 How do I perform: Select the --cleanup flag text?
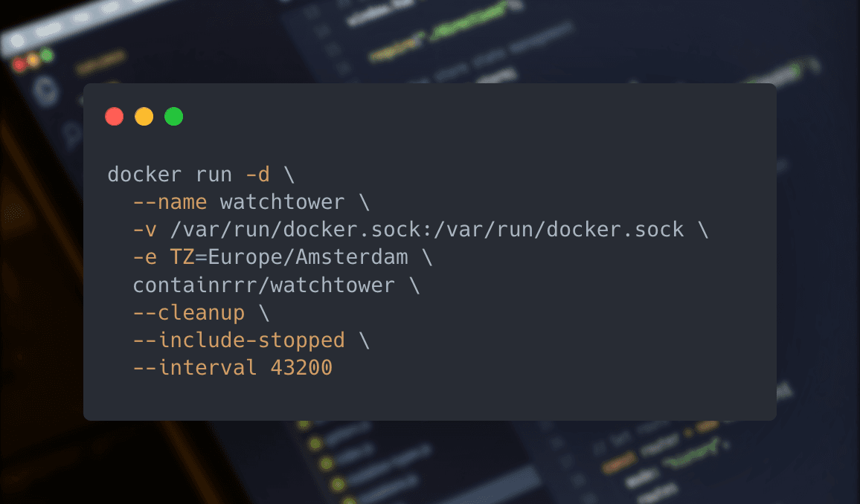[188, 312]
